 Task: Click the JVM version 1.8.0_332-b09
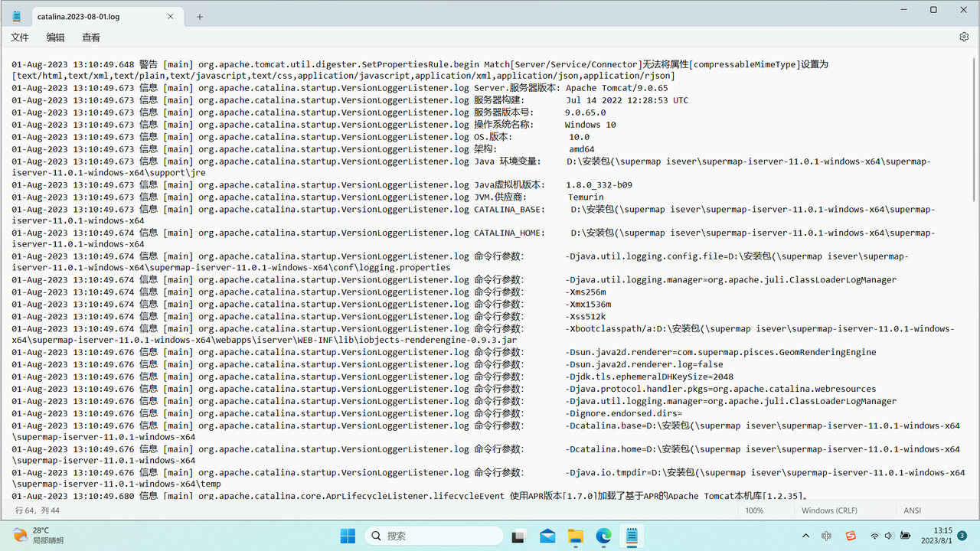tap(599, 185)
